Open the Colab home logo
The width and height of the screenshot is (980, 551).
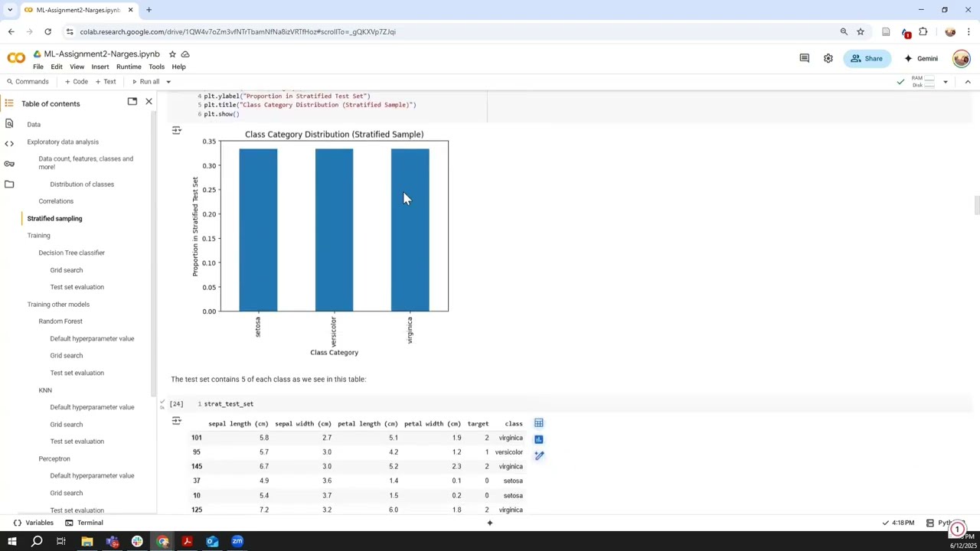point(16,58)
